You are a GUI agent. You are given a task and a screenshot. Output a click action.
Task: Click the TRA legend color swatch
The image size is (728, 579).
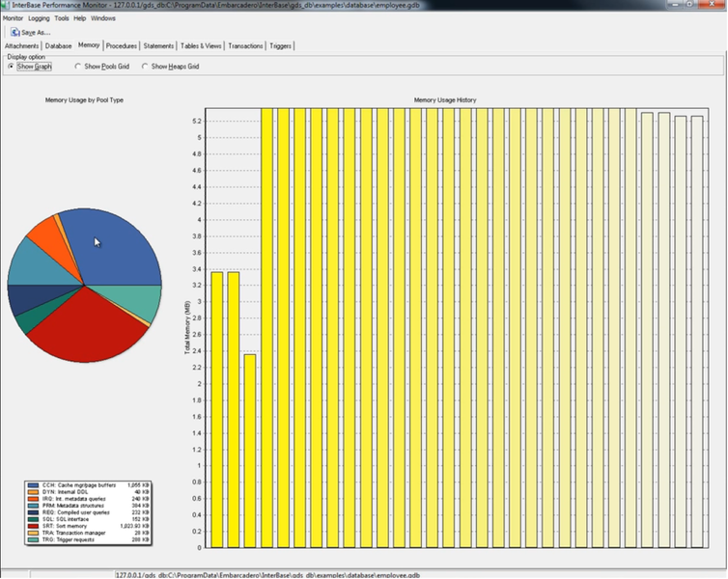click(33, 533)
